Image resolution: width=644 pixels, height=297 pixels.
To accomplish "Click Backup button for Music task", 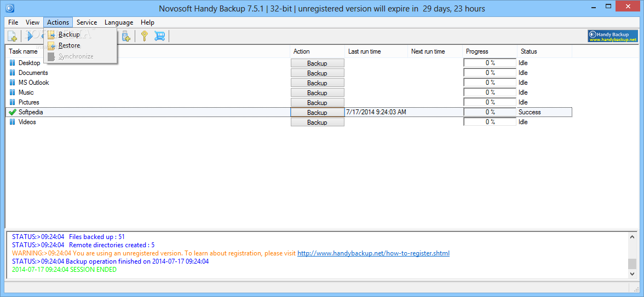I will [318, 93].
